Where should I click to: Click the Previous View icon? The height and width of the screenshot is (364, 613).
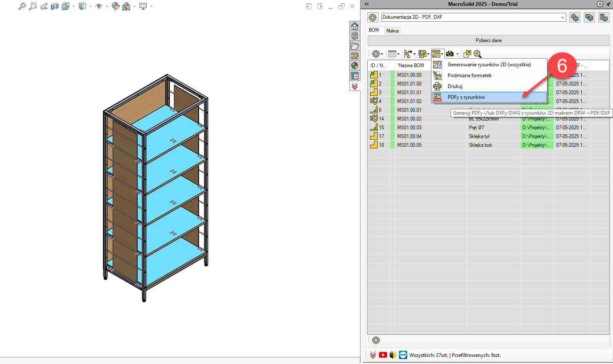(44, 6)
